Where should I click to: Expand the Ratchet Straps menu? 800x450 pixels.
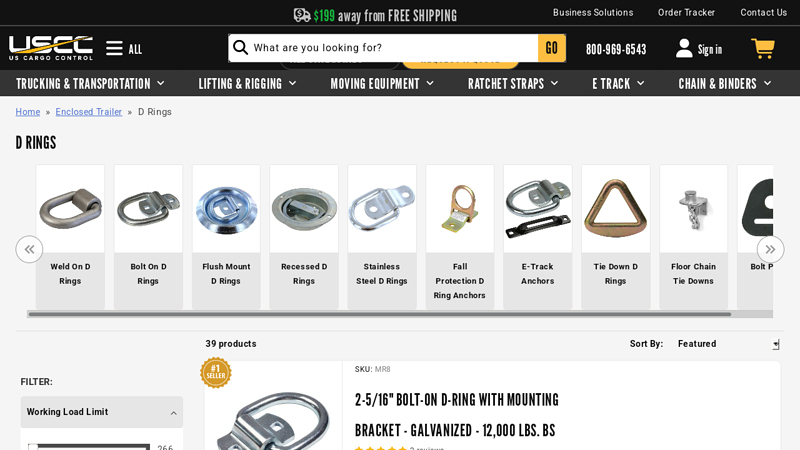pos(513,84)
